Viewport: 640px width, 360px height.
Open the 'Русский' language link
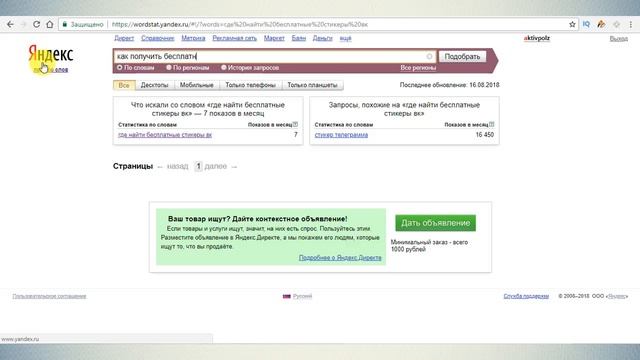point(302,296)
